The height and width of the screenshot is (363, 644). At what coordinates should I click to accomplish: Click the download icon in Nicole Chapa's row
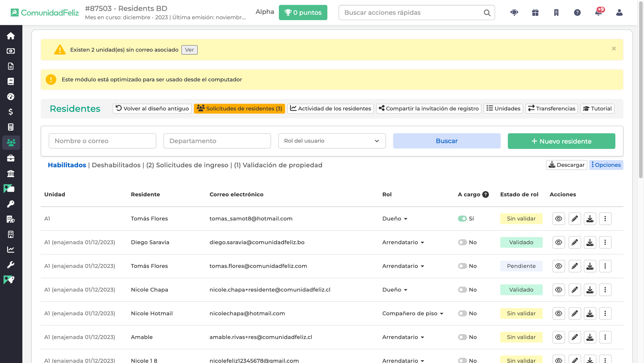(x=590, y=290)
